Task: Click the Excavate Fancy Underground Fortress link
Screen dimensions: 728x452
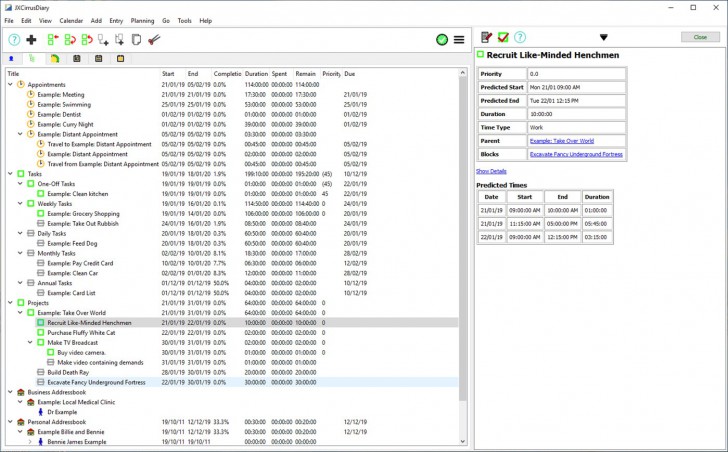Action: 576,154
